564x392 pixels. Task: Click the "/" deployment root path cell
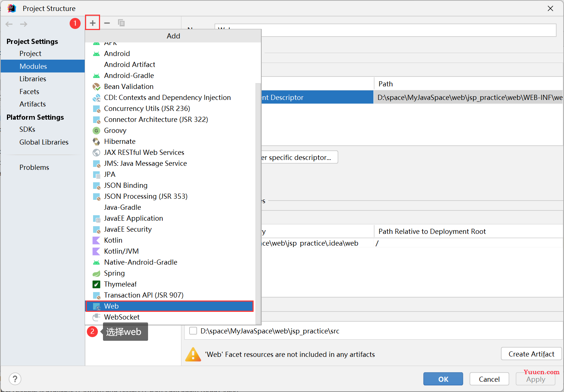click(468, 243)
